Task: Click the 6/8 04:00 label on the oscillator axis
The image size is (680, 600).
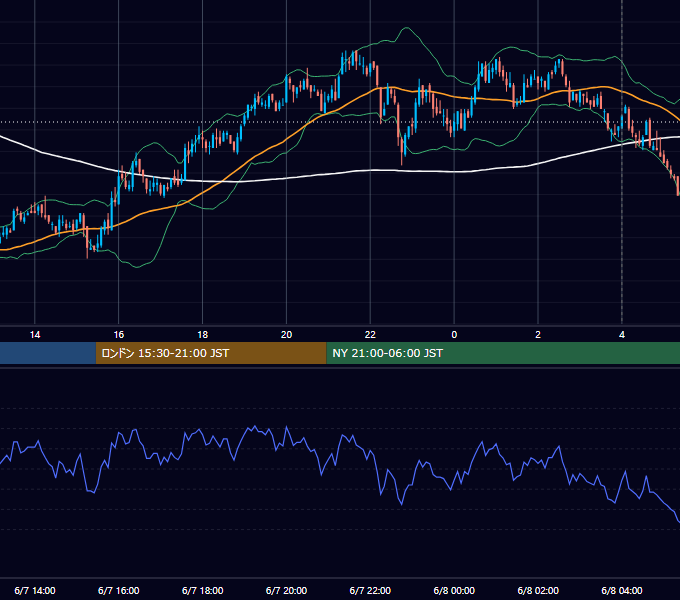Action: pos(622,590)
